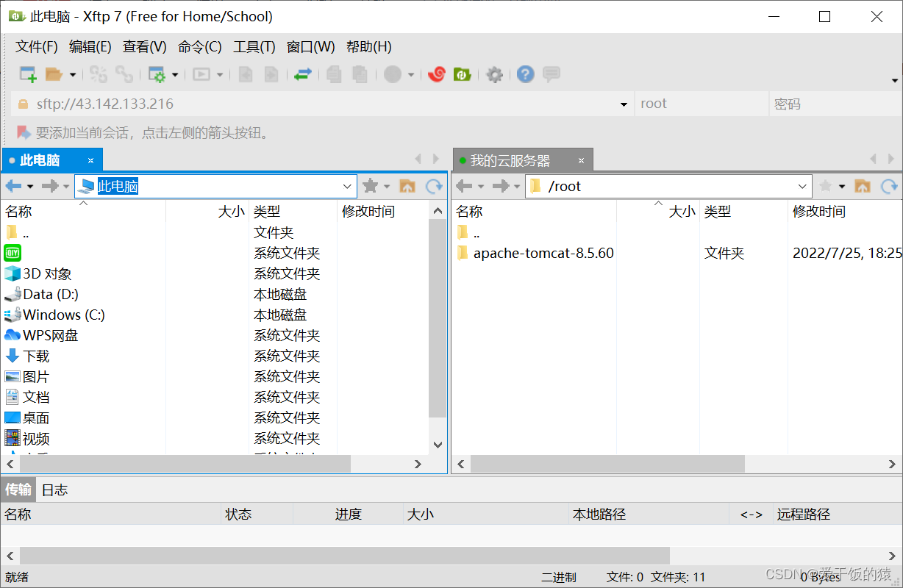903x588 pixels.
Task: Click the send-file-right toolbar icon
Action: click(271, 74)
